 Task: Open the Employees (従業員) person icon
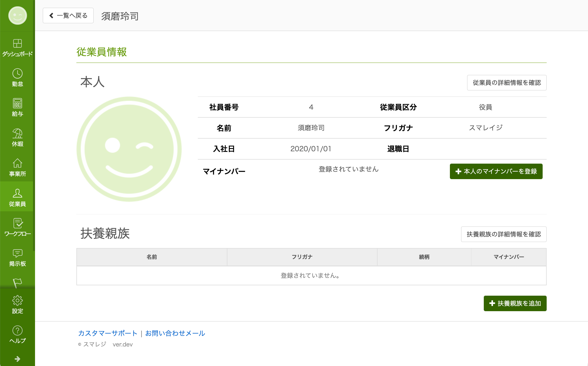tap(17, 197)
